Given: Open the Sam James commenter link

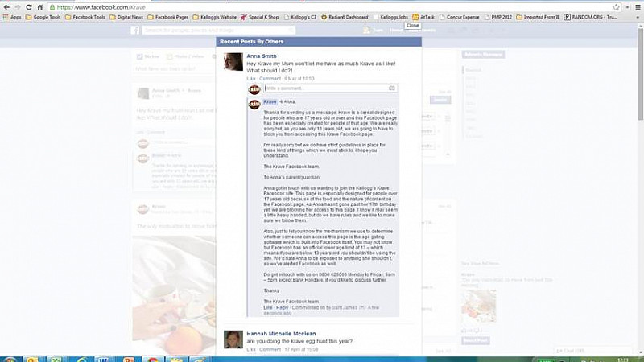Looking at the screenshot, I should click(345, 307).
